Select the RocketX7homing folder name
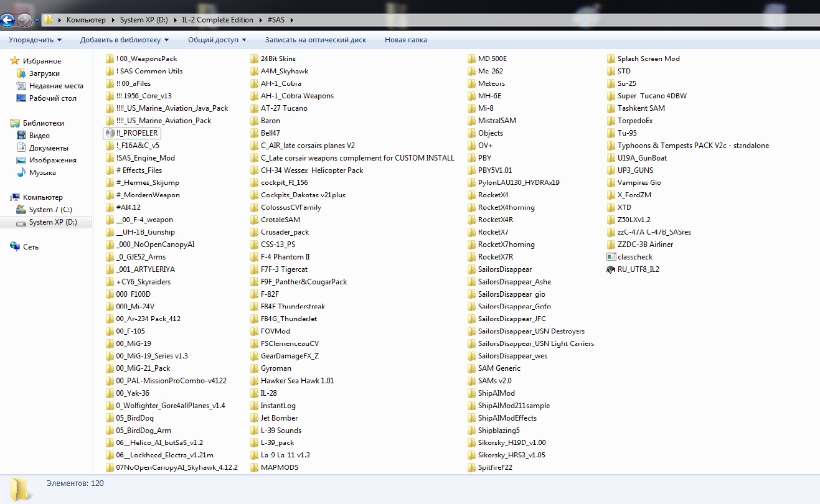The width and height of the screenshot is (820, 504). coord(506,245)
